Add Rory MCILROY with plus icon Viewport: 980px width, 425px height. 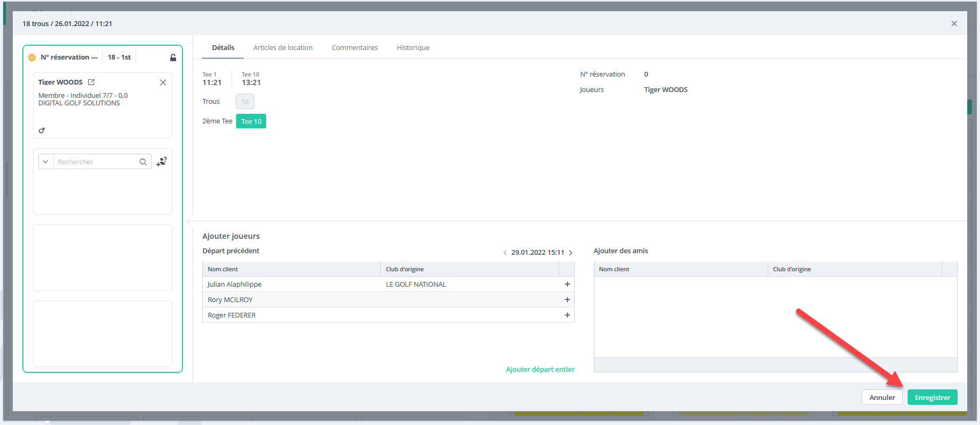click(x=567, y=299)
